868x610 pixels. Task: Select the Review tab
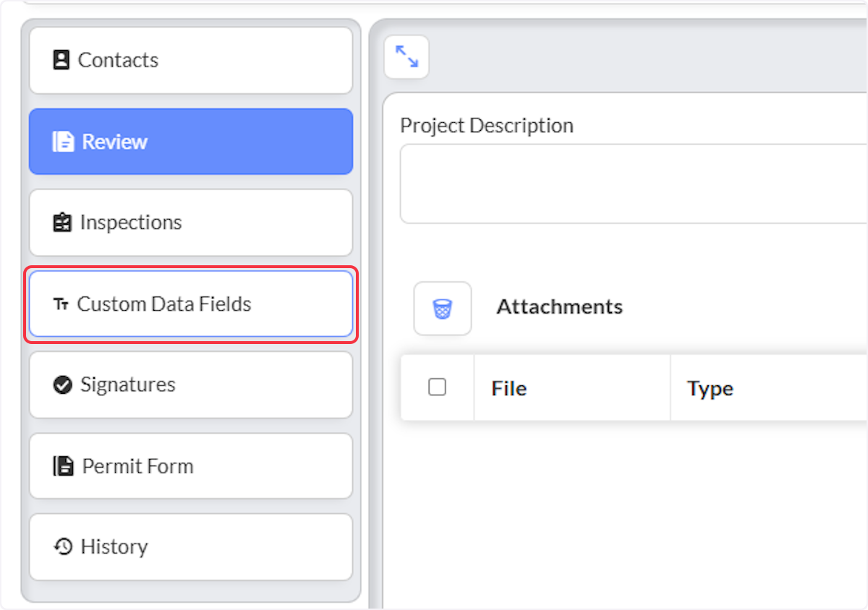click(191, 142)
